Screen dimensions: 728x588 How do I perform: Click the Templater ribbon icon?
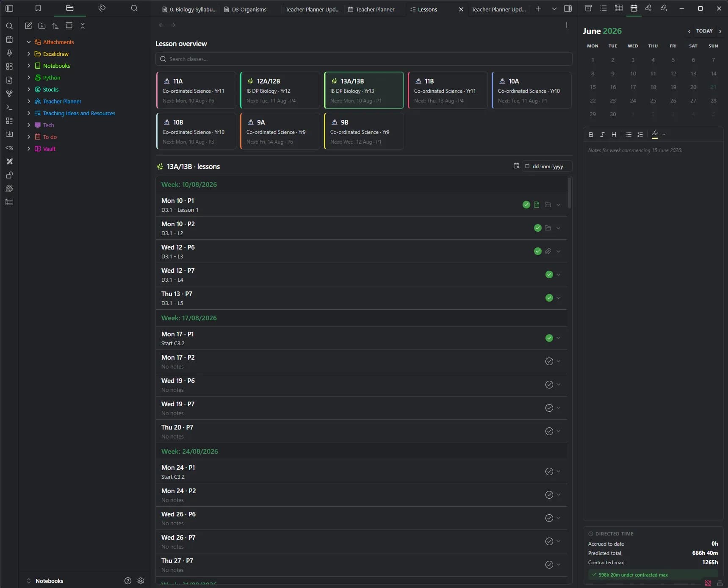tap(9, 148)
